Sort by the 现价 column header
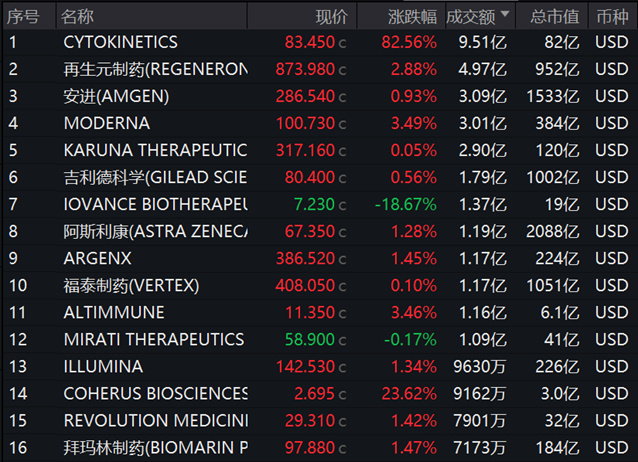 [x=332, y=17]
